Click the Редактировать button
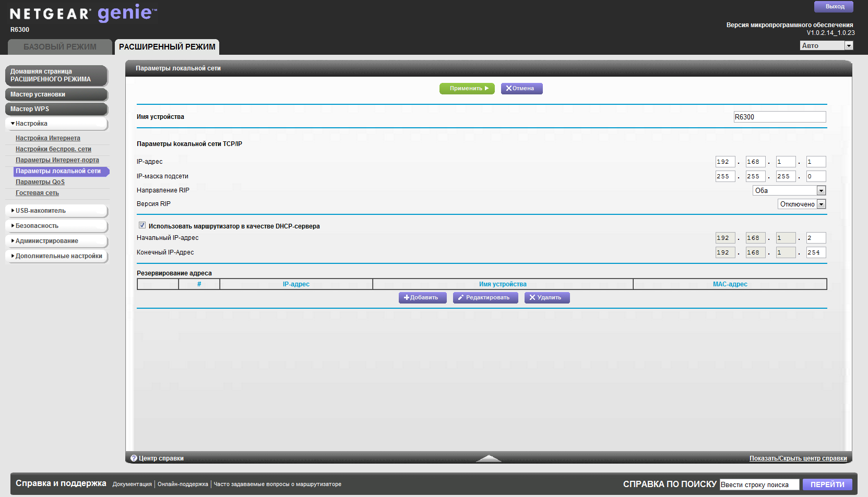868x497 pixels. tap(485, 298)
